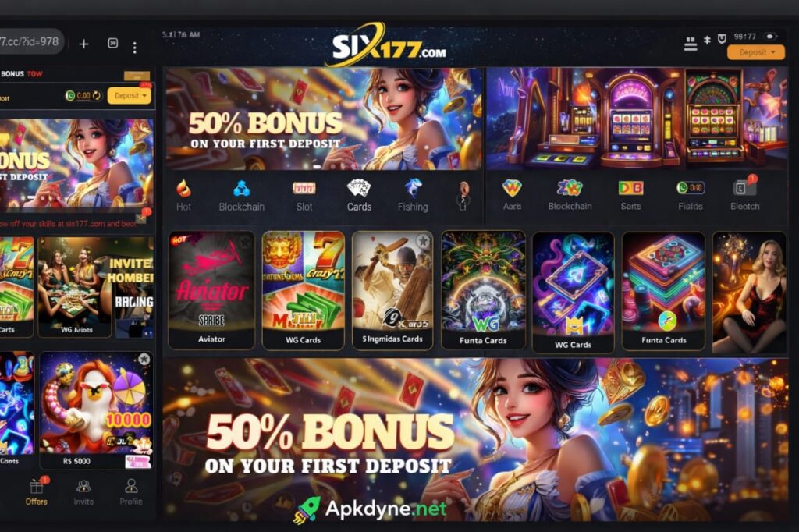Click the Offers gift icon
Image resolution: width=799 pixels, height=532 pixels.
(x=36, y=486)
